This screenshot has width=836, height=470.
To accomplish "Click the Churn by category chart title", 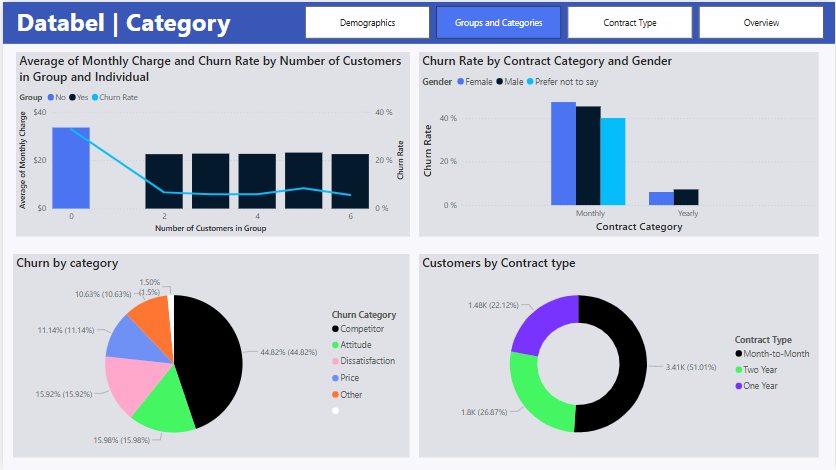I will pos(67,263).
